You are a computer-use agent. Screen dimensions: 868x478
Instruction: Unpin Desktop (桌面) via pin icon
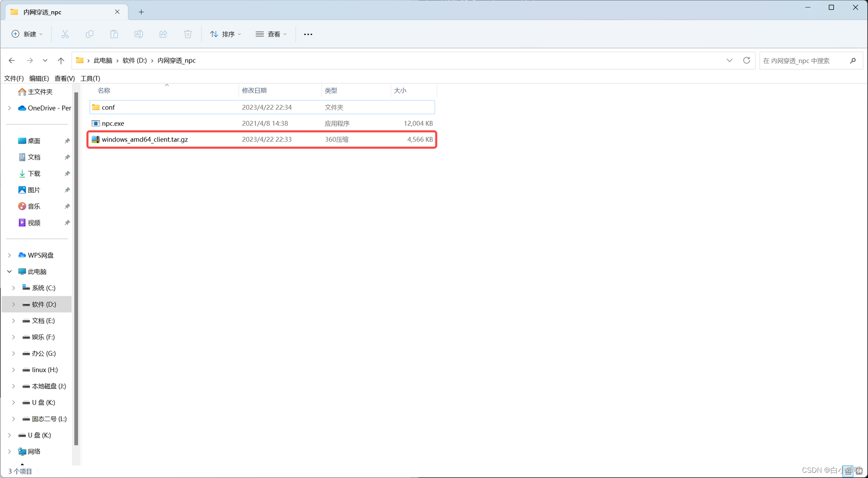pos(67,141)
